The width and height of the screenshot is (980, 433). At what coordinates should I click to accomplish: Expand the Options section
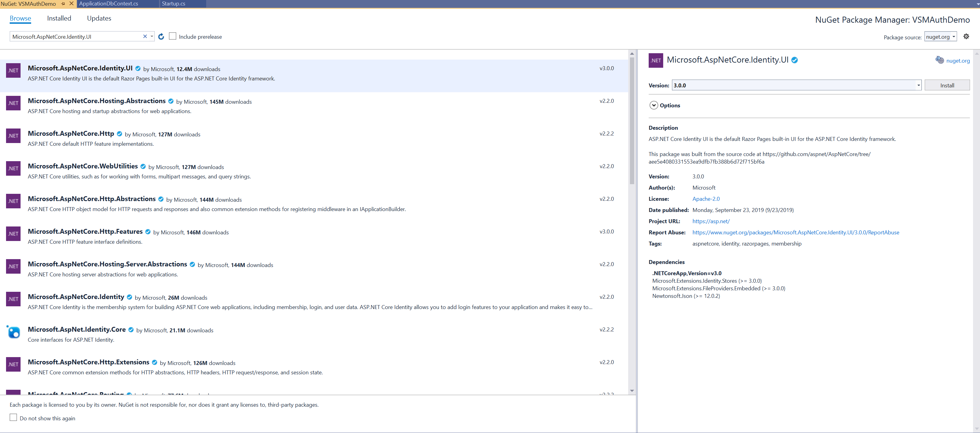click(x=654, y=106)
